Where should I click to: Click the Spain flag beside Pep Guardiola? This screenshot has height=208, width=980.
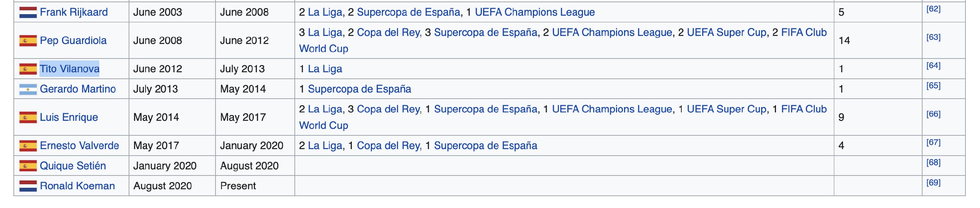tap(28, 41)
